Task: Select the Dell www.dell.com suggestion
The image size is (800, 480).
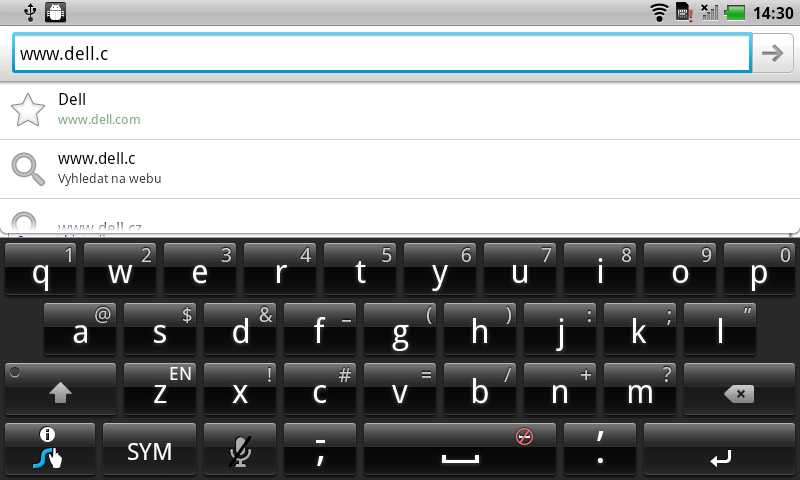Action: coord(400,110)
